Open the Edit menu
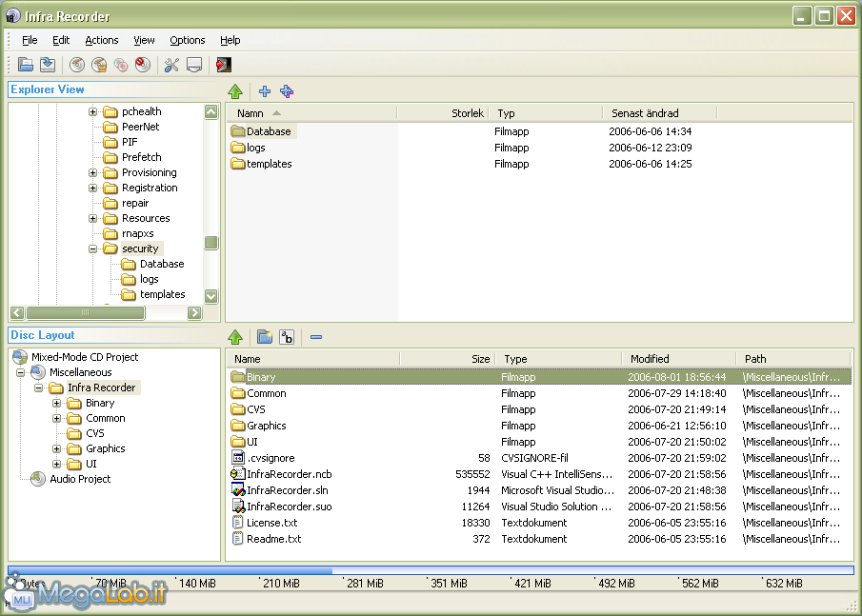The height and width of the screenshot is (616, 862). point(60,40)
